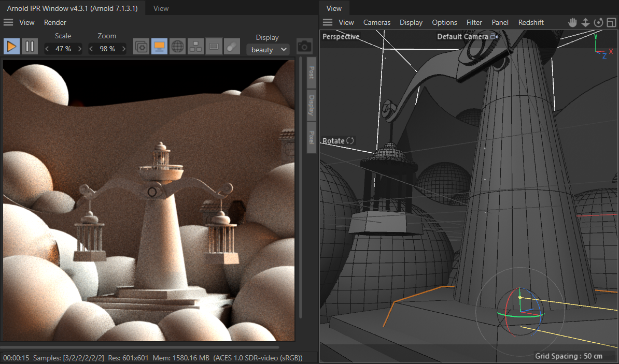Open the Cameras menu in viewport
The image size is (619, 364).
(x=377, y=22)
